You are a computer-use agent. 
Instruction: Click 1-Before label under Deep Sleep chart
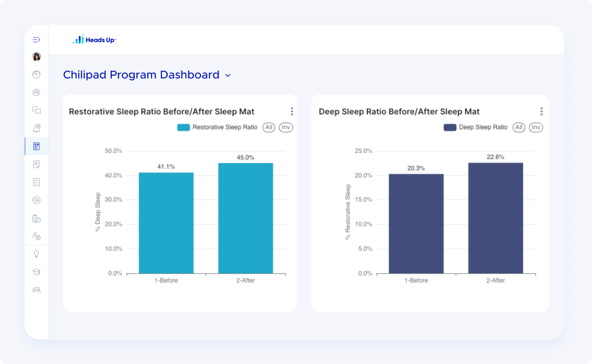click(416, 280)
